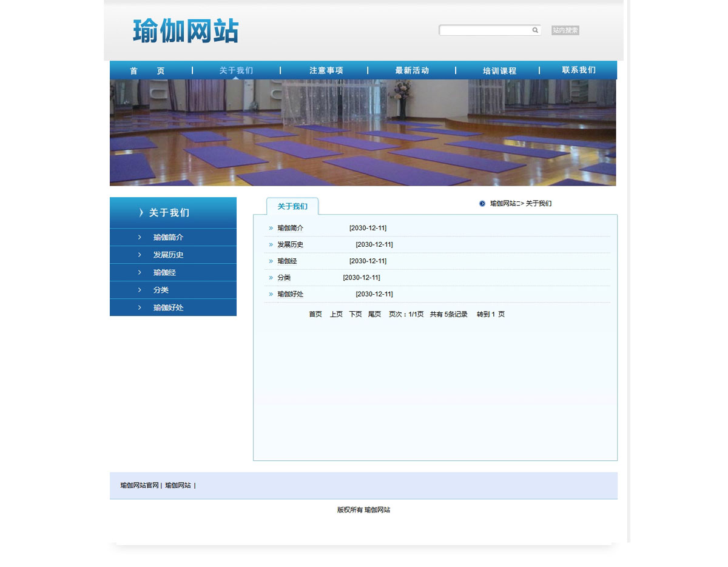Click the date next to 瑜伽经 entry
728x567 pixels.
click(368, 261)
